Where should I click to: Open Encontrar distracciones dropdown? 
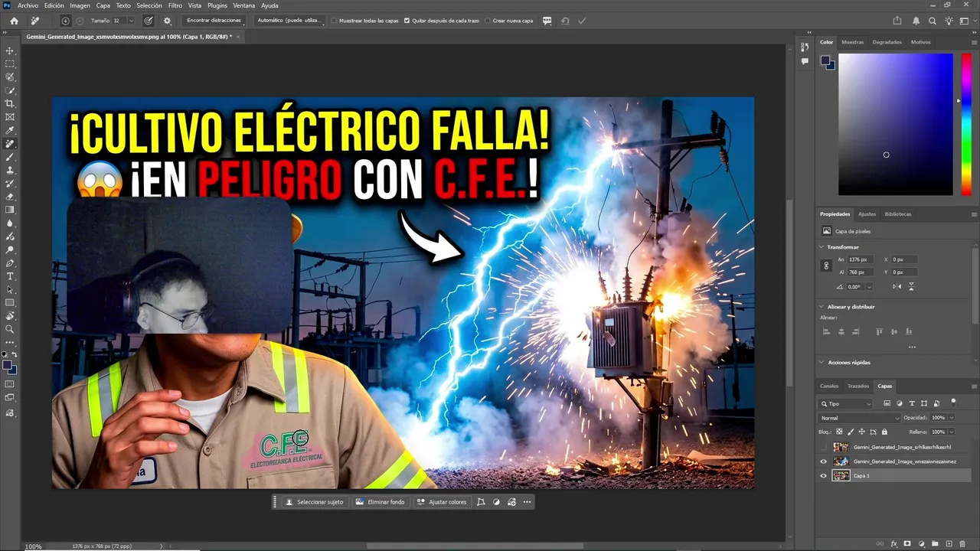pyautogui.click(x=214, y=21)
